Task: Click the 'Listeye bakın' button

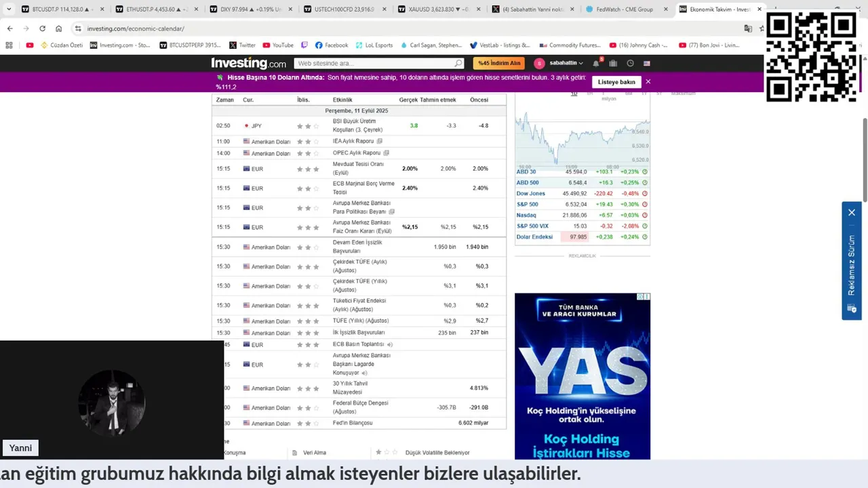Action: [x=616, y=82]
